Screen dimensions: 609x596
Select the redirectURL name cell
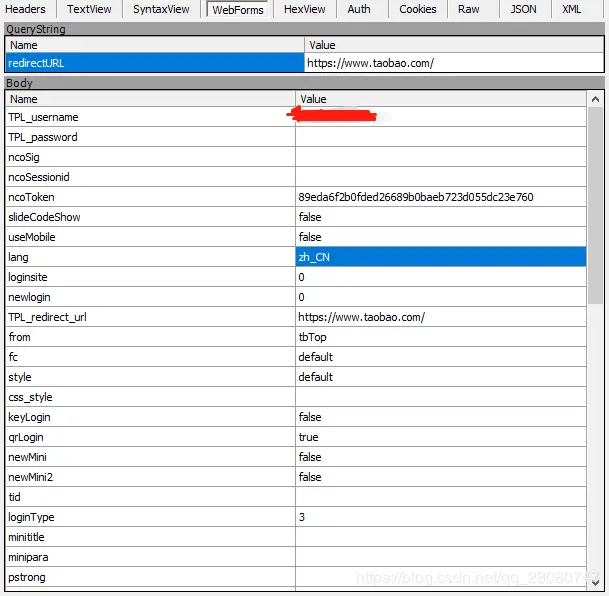[x=155, y=63]
